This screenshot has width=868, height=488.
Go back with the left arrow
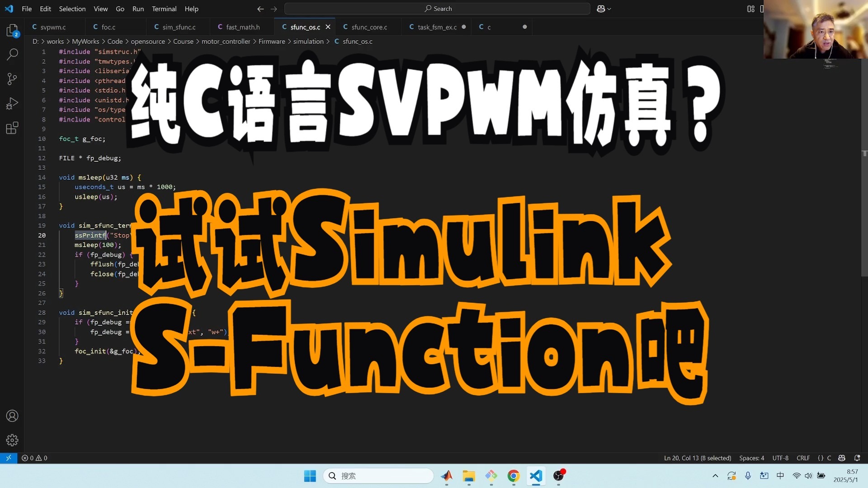point(260,9)
